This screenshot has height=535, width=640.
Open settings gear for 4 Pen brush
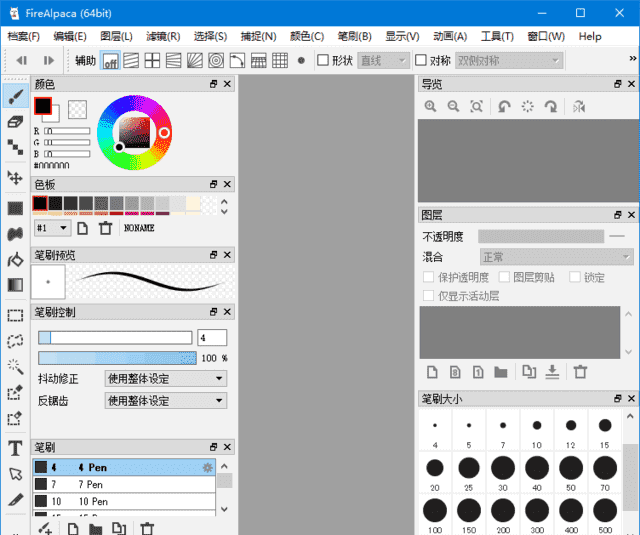point(208,467)
